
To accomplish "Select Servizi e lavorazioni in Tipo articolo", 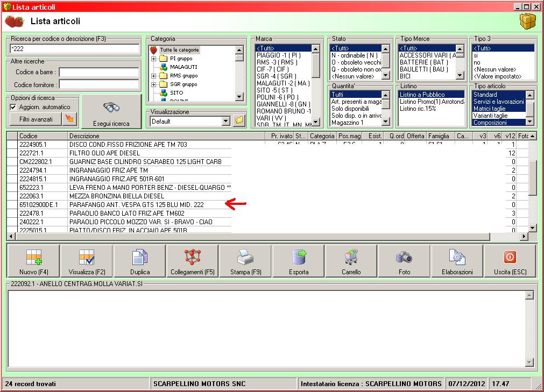I will 499,102.
